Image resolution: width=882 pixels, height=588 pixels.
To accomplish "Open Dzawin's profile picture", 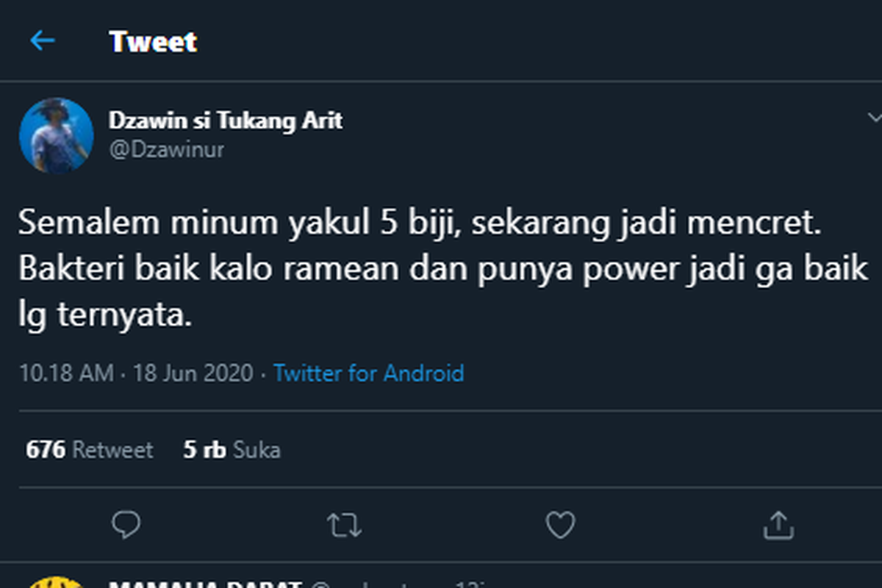I will pyautogui.click(x=57, y=135).
